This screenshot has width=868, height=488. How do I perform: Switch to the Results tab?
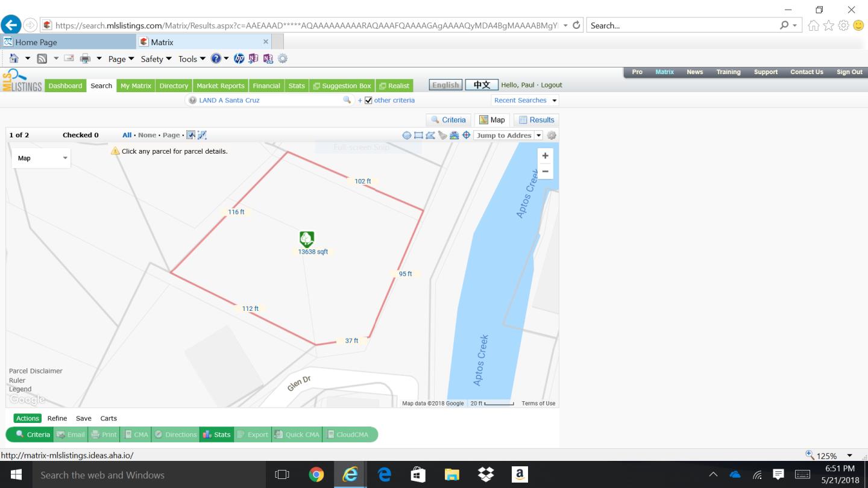(x=536, y=120)
